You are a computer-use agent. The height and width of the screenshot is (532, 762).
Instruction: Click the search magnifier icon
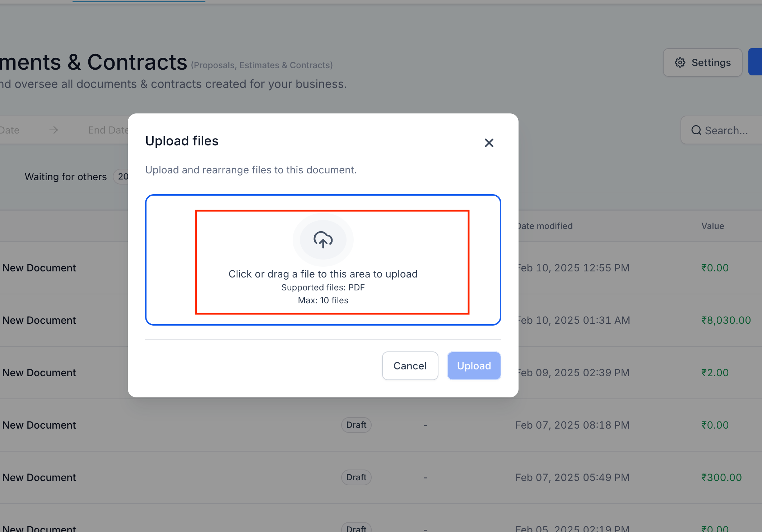coord(696,130)
